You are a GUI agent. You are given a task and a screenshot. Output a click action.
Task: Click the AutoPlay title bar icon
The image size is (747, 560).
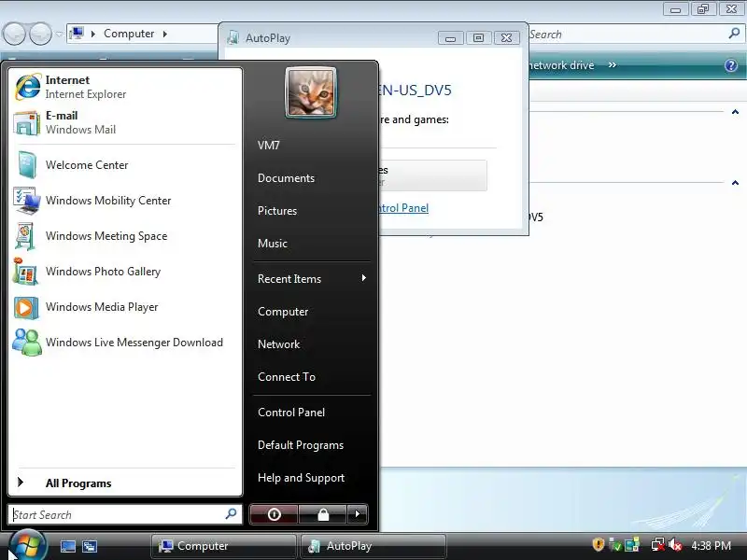[233, 37]
